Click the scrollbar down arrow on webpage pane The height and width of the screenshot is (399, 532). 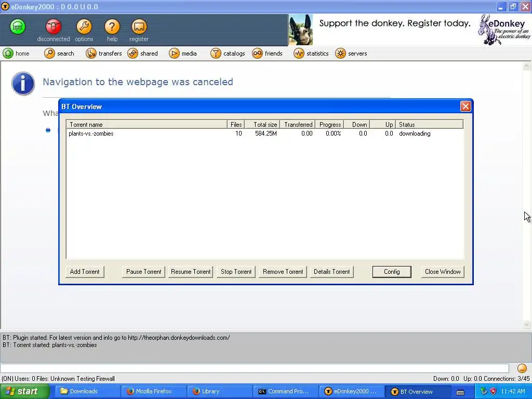(527, 325)
